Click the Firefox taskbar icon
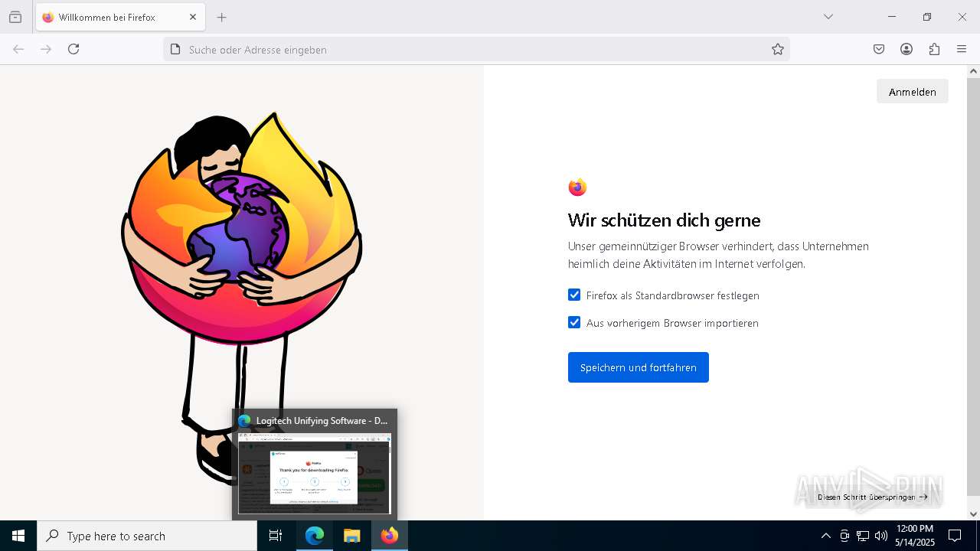The width and height of the screenshot is (980, 551). [x=390, y=536]
